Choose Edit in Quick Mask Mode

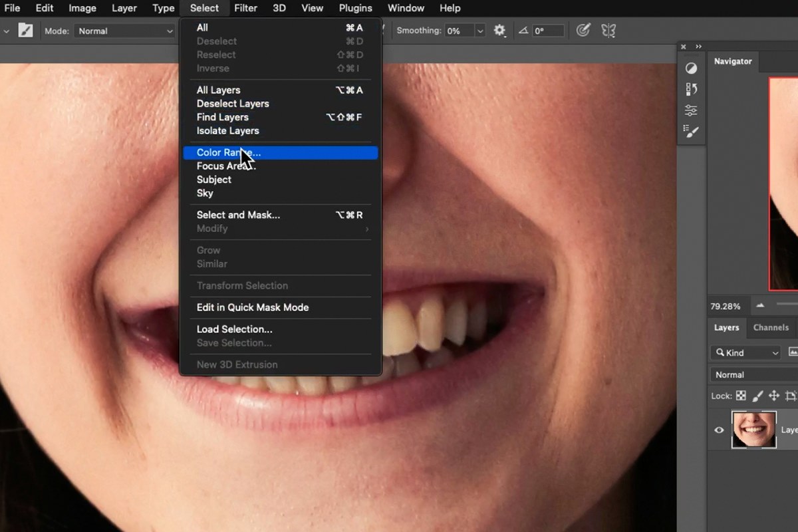[x=280, y=307]
